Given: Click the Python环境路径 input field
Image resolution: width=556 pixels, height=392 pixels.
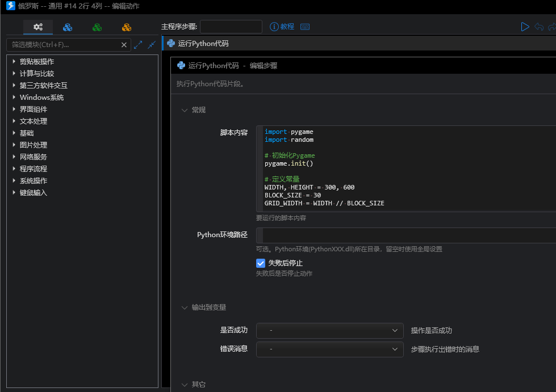Looking at the screenshot, I should pyautogui.click(x=406, y=235).
